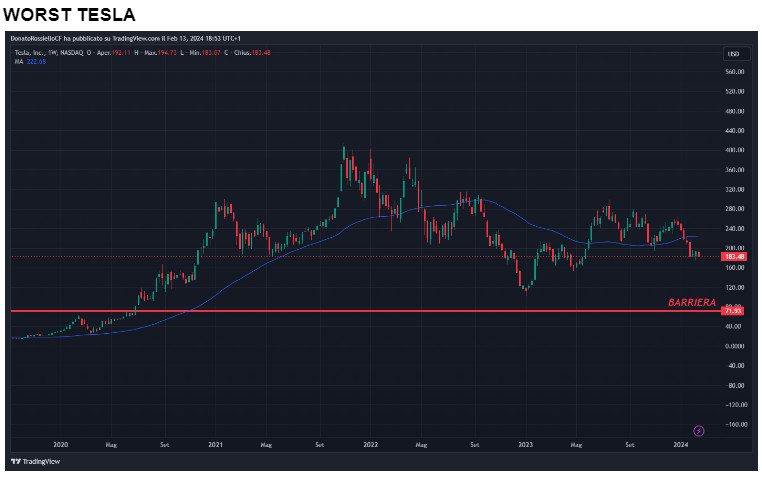762x478 pixels.
Task: Click the MA 222.08 indicator legend
Action: tap(30, 62)
